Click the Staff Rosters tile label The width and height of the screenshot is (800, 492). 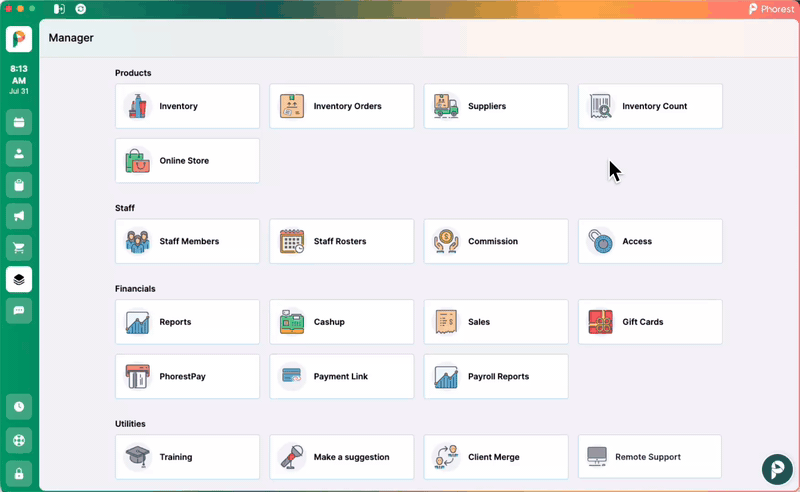pos(340,241)
